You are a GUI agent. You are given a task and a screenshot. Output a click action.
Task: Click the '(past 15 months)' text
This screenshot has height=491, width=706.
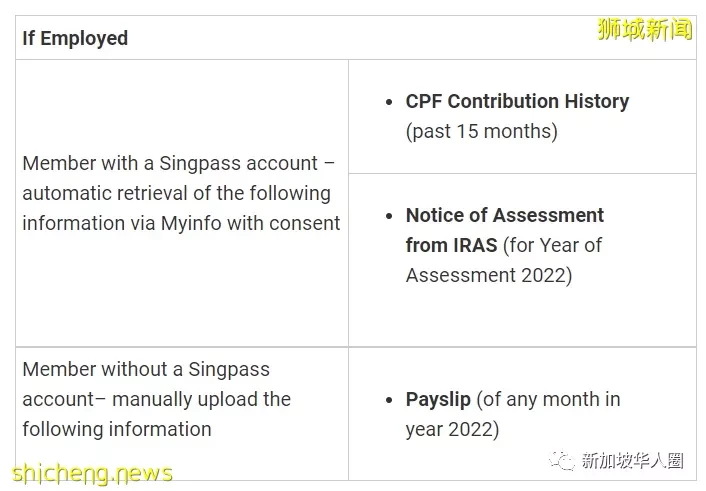482,132
